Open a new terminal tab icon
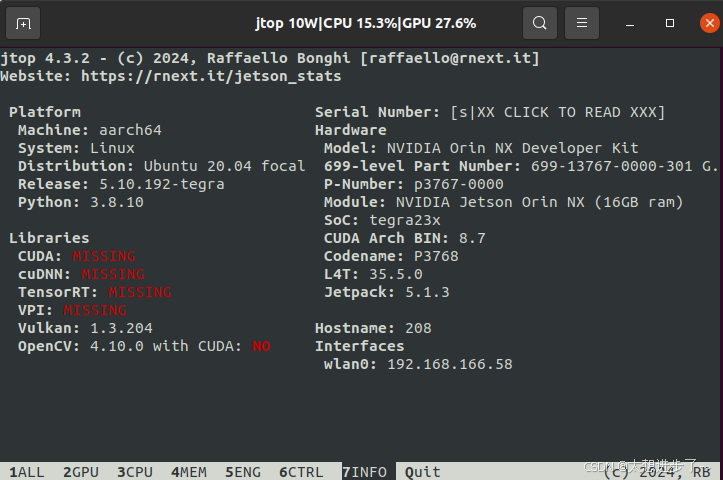The height and width of the screenshot is (480, 723). click(x=23, y=23)
